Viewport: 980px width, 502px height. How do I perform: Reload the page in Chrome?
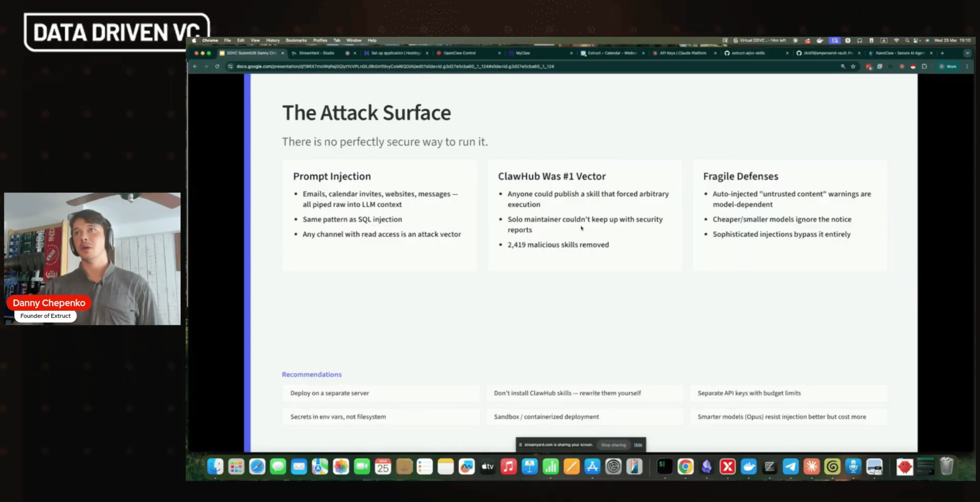pyautogui.click(x=217, y=66)
